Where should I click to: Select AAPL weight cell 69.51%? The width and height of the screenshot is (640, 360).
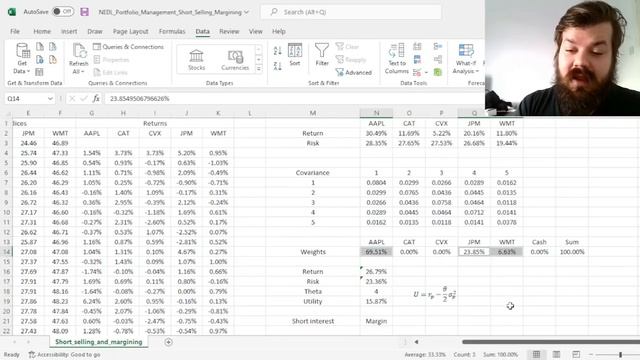(x=376, y=252)
